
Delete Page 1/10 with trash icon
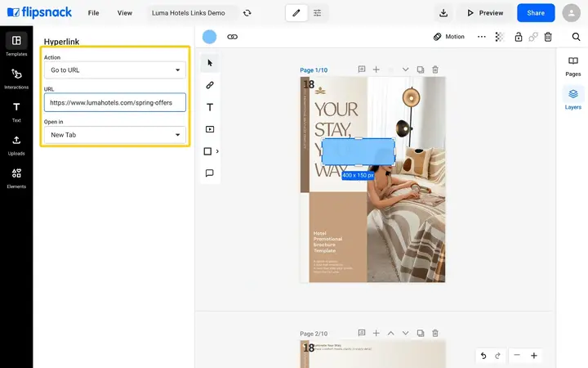435,70
